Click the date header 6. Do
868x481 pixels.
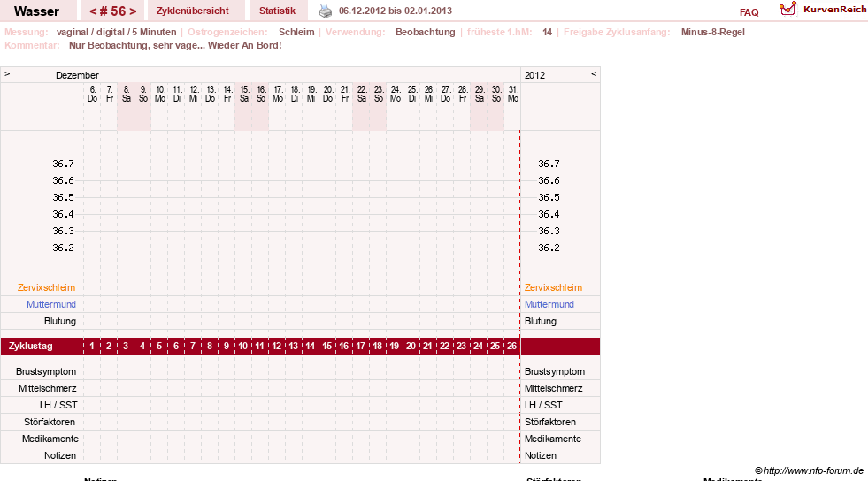pyautogui.click(x=92, y=94)
